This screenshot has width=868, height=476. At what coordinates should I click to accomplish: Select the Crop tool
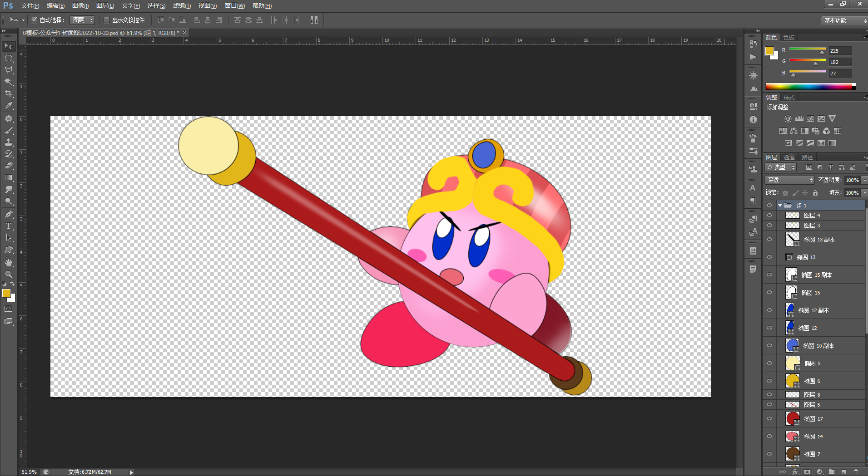9,93
